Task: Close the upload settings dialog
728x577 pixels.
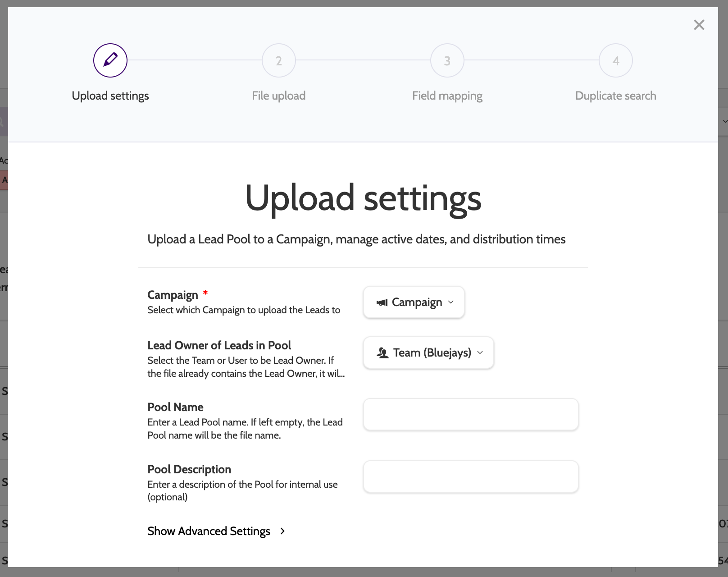Action: (699, 25)
